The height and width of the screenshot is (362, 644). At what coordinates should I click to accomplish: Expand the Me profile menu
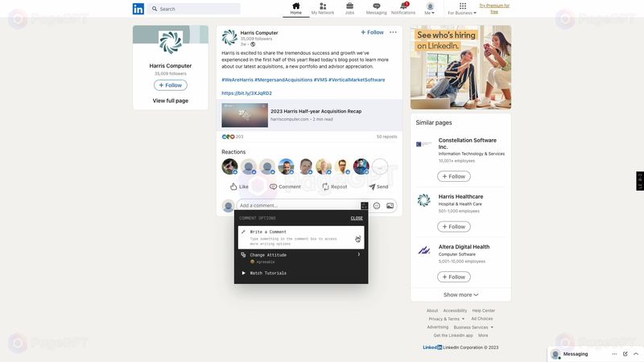click(430, 9)
